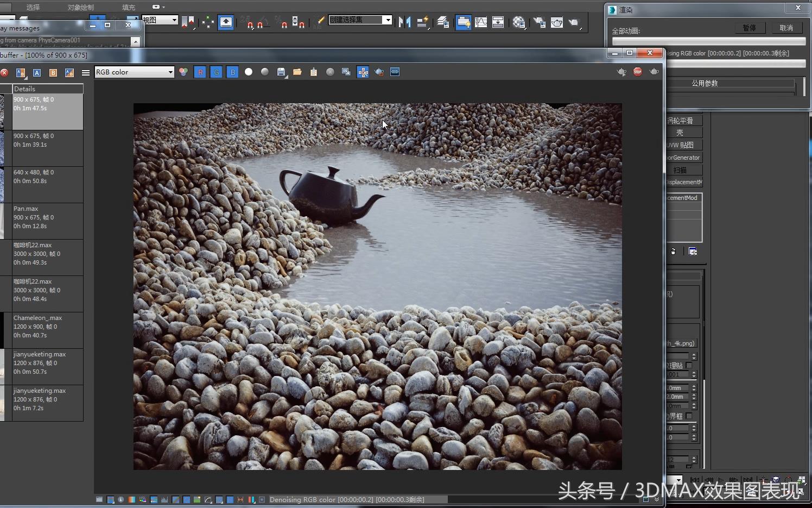Toggle the blue channel B button
This screenshot has height=508, width=812.
232,72
